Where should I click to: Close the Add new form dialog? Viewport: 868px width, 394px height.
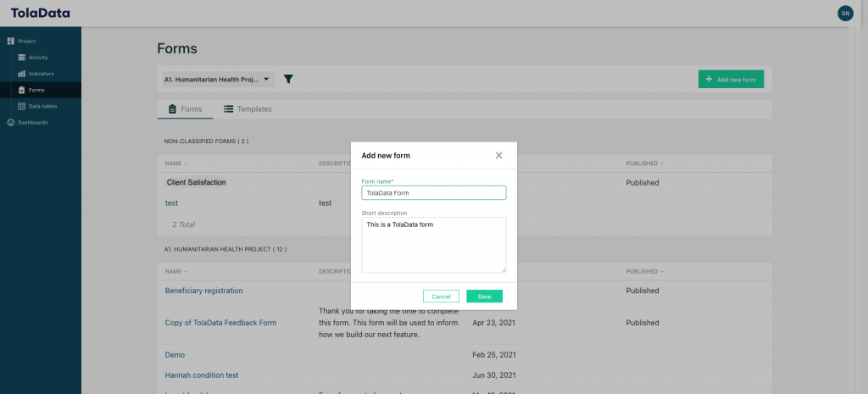click(498, 156)
